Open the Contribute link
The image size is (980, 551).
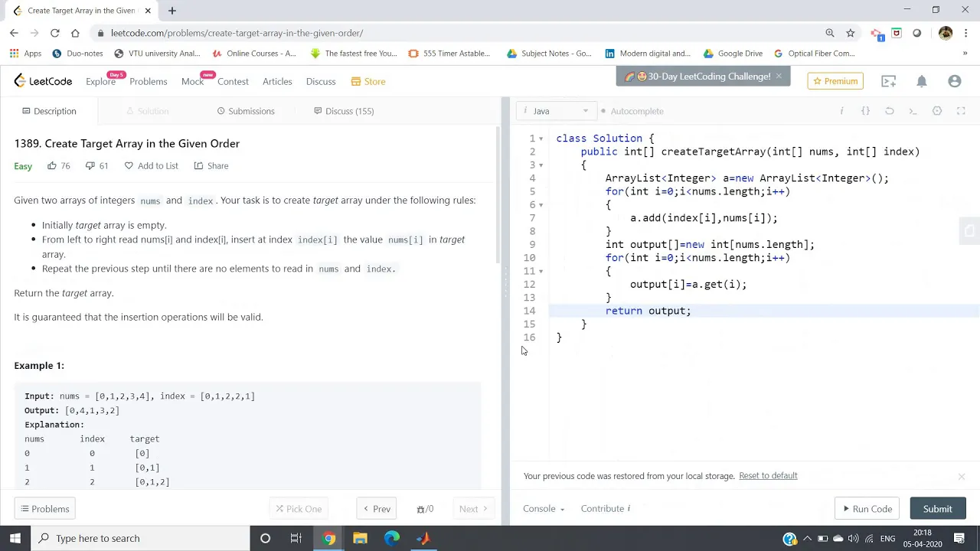[x=605, y=508]
